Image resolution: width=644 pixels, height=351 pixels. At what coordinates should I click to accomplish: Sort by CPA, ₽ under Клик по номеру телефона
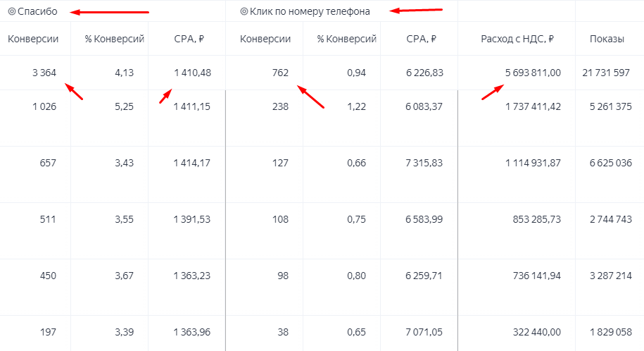click(422, 39)
